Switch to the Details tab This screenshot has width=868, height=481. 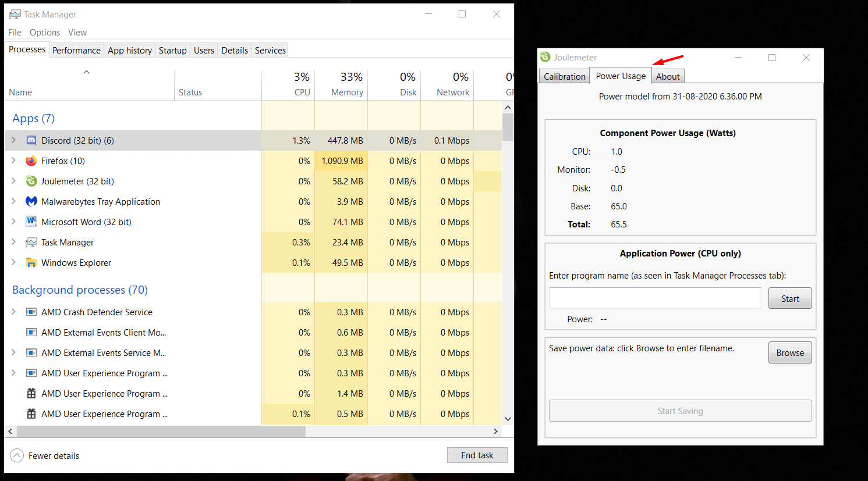(x=235, y=51)
